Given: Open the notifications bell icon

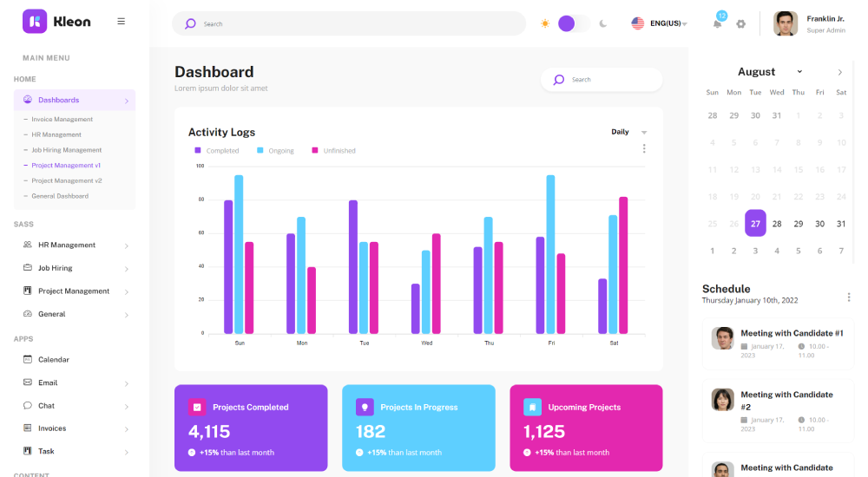Looking at the screenshot, I should [717, 23].
